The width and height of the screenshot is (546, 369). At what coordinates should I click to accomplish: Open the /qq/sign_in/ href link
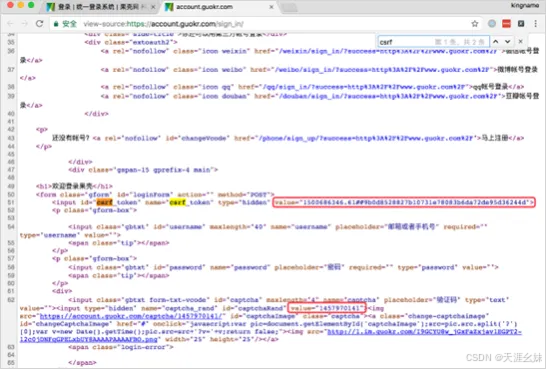point(364,87)
